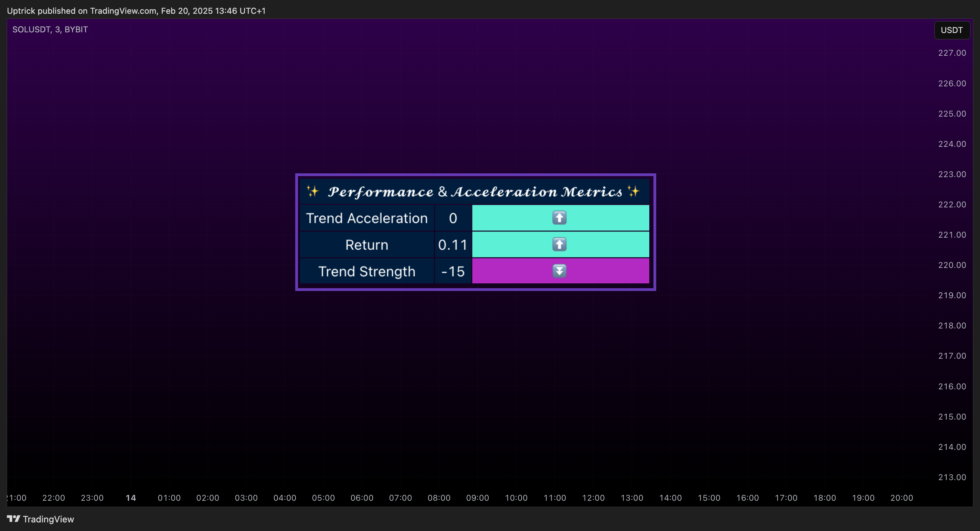Click the 17:00 time axis label
The image size is (980, 531).
click(786, 498)
